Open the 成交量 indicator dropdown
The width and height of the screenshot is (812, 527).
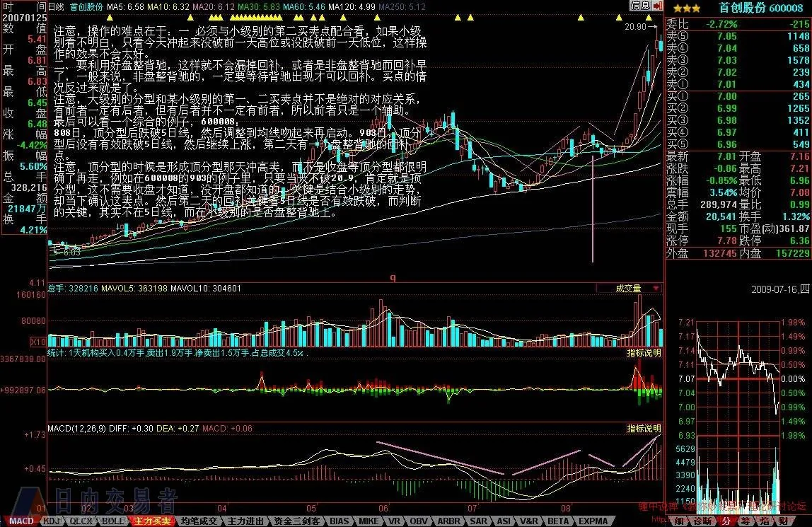630,289
